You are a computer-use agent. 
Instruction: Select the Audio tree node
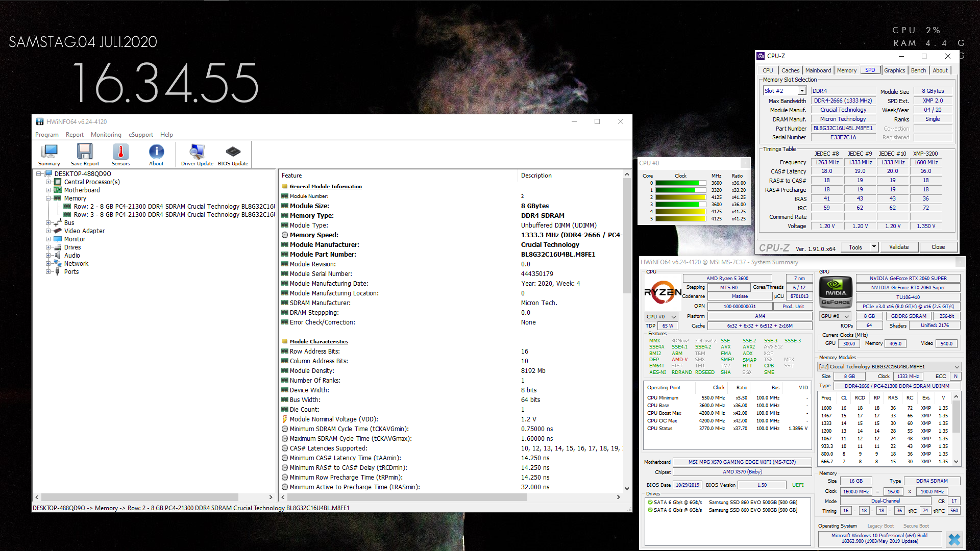point(72,256)
